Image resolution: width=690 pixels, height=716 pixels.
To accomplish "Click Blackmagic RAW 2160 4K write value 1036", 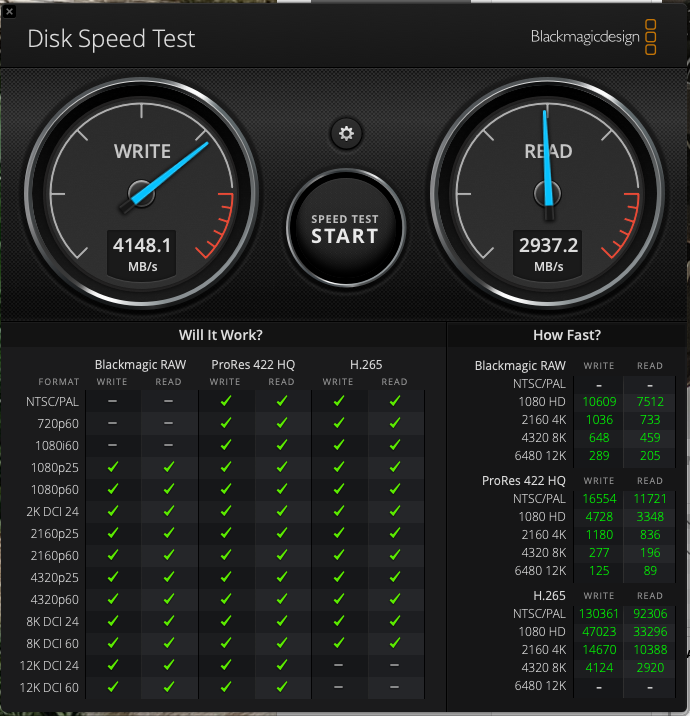I will (x=599, y=420).
